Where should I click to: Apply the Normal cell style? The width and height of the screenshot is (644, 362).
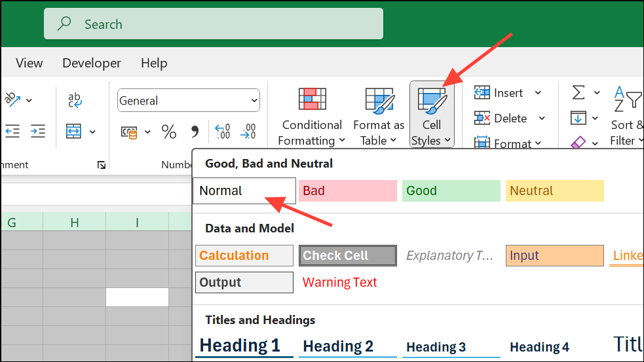[244, 190]
